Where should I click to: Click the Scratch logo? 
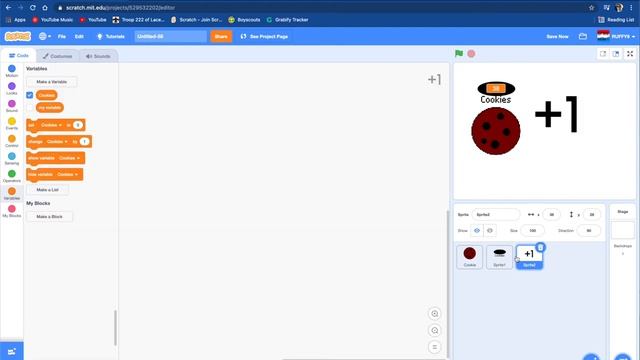tap(18, 36)
